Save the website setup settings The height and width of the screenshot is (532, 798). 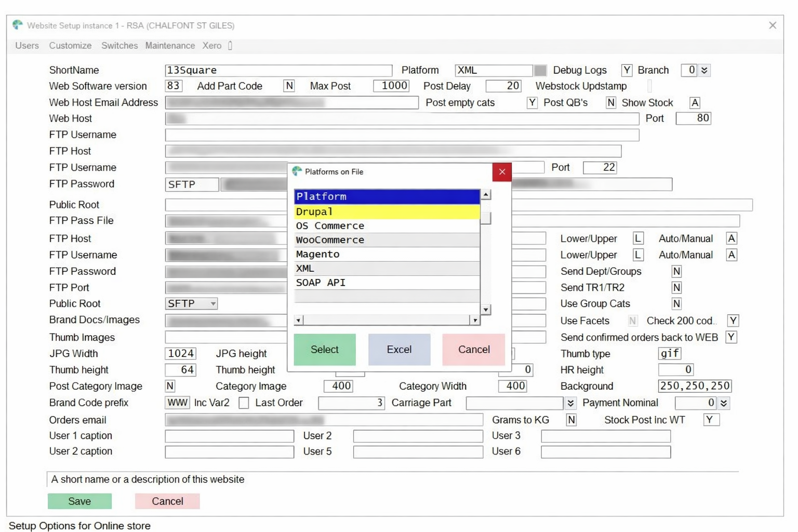[79, 501]
